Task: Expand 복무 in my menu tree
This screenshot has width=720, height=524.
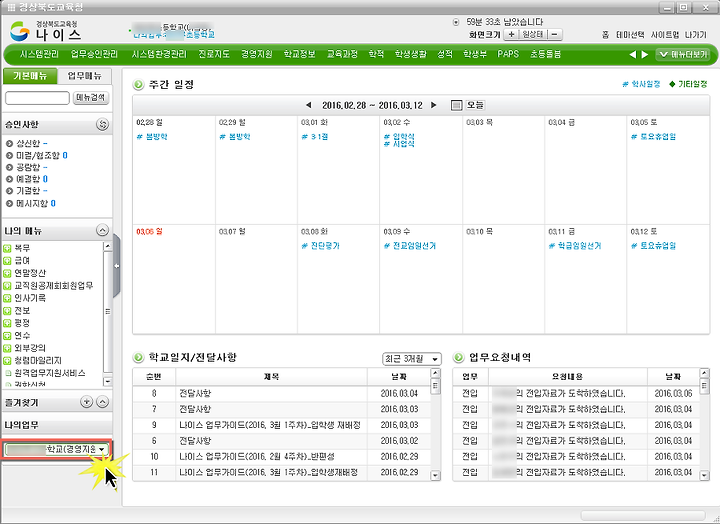Action: pyautogui.click(x=7, y=248)
